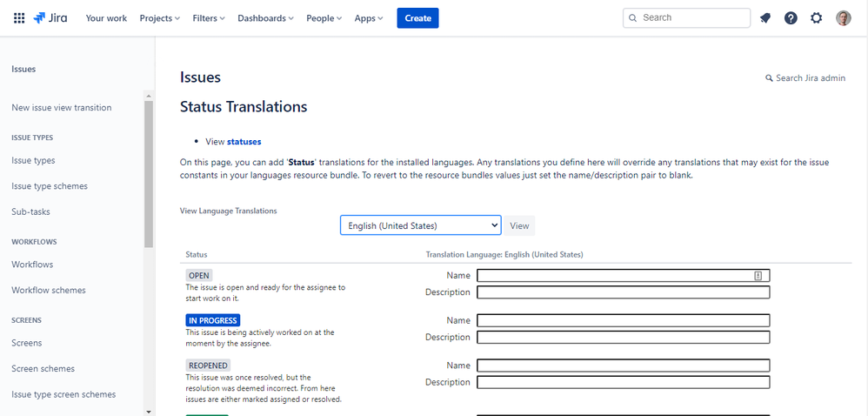Focus the top Search field
Image resolution: width=868 pixels, height=416 pixels.
[x=686, y=17]
